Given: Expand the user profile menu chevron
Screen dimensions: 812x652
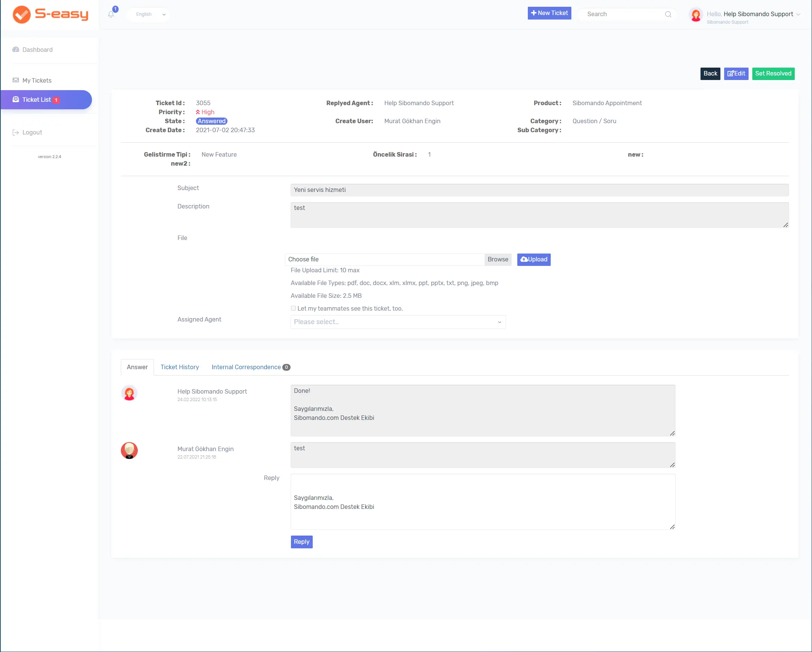Looking at the screenshot, I should pos(798,14).
